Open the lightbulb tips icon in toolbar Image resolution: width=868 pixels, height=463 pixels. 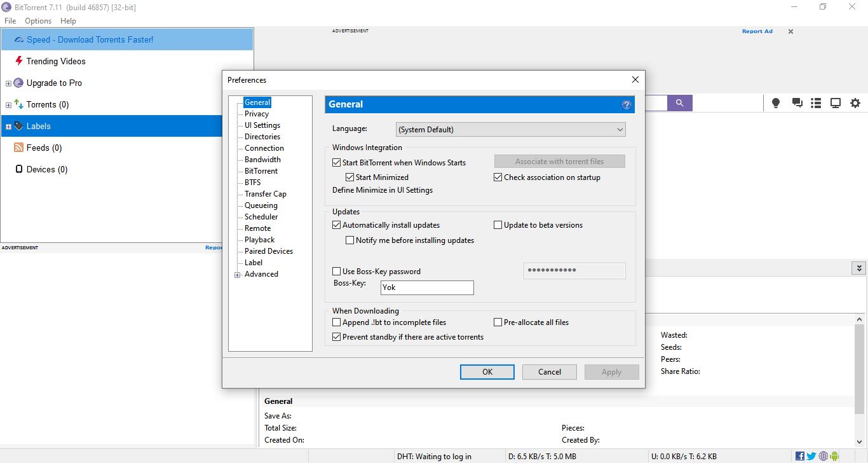[x=776, y=103]
